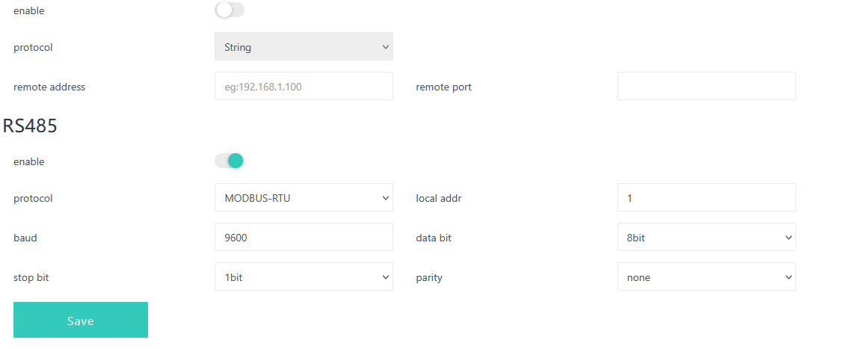Click the "data bit" label text
The width and height of the screenshot is (868, 349).
point(434,238)
